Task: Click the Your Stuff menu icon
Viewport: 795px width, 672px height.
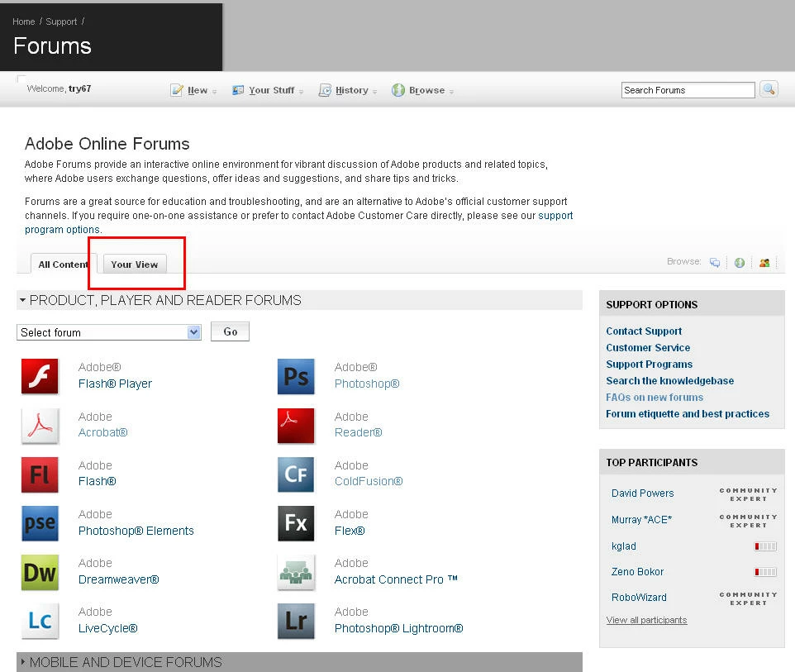Action: pos(238,90)
